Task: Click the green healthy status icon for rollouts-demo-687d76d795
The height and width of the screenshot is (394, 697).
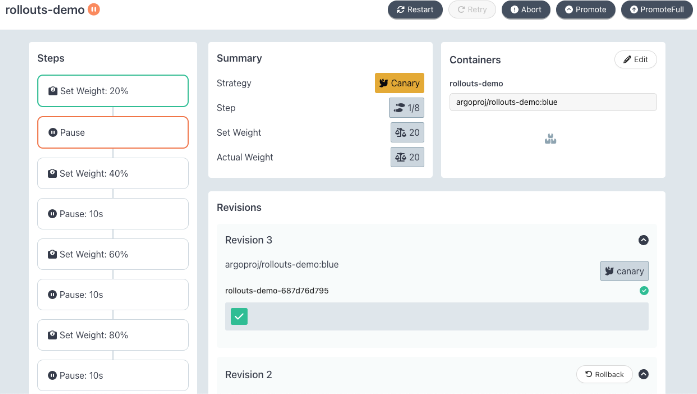Action: (644, 291)
